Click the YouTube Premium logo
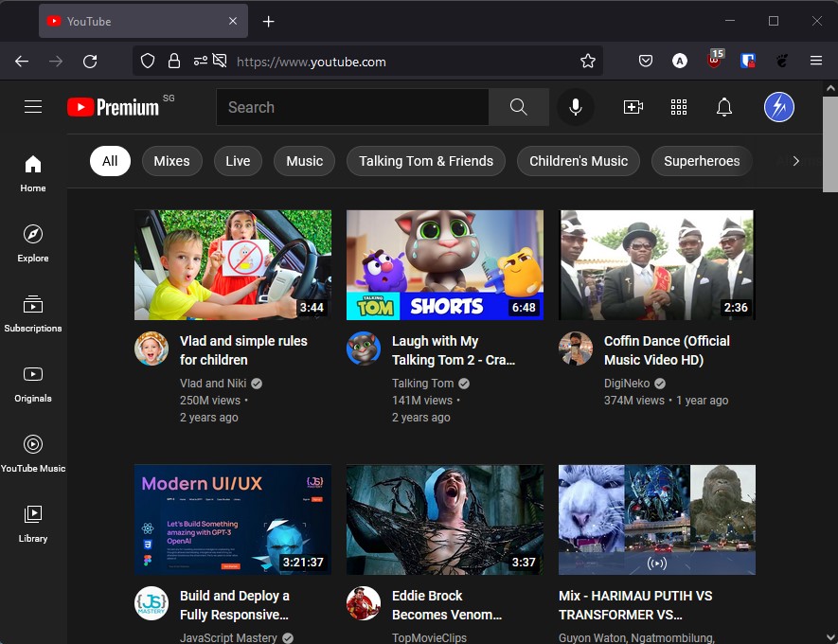 [x=114, y=107]
